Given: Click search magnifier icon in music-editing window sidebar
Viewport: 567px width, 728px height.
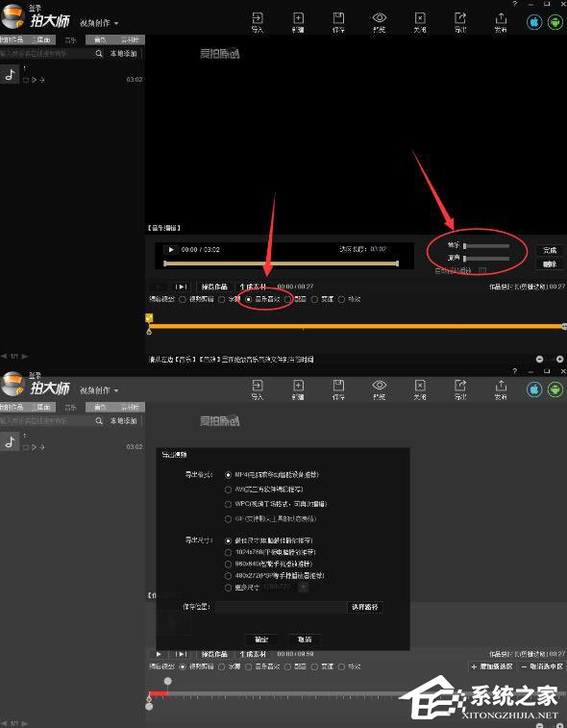Looking at the screenshot, I should [x=99, y=54].
